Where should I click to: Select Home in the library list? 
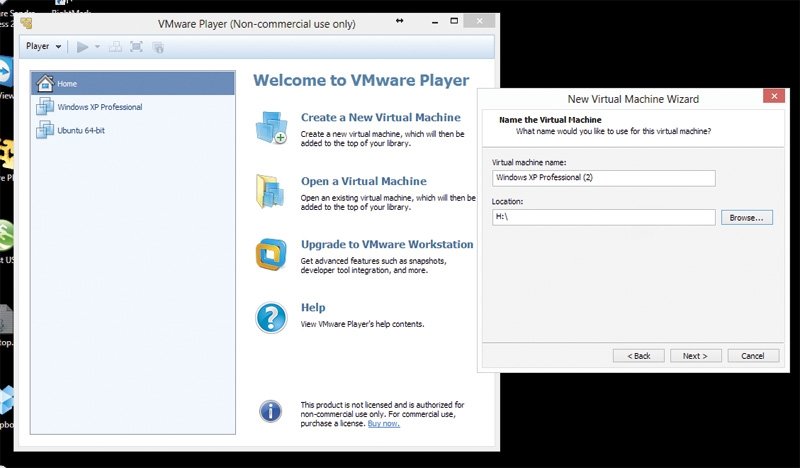(x=133, y=83)
